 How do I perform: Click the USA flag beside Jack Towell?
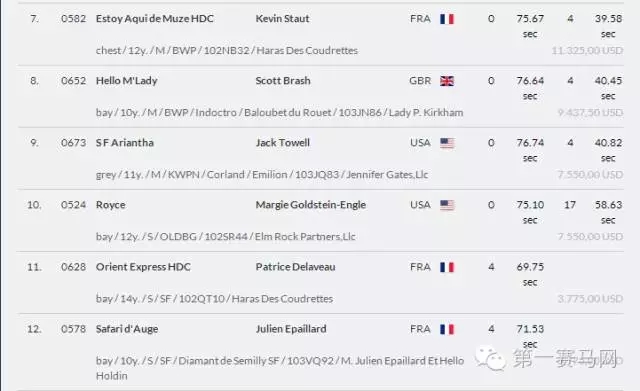tap(447, 143)
